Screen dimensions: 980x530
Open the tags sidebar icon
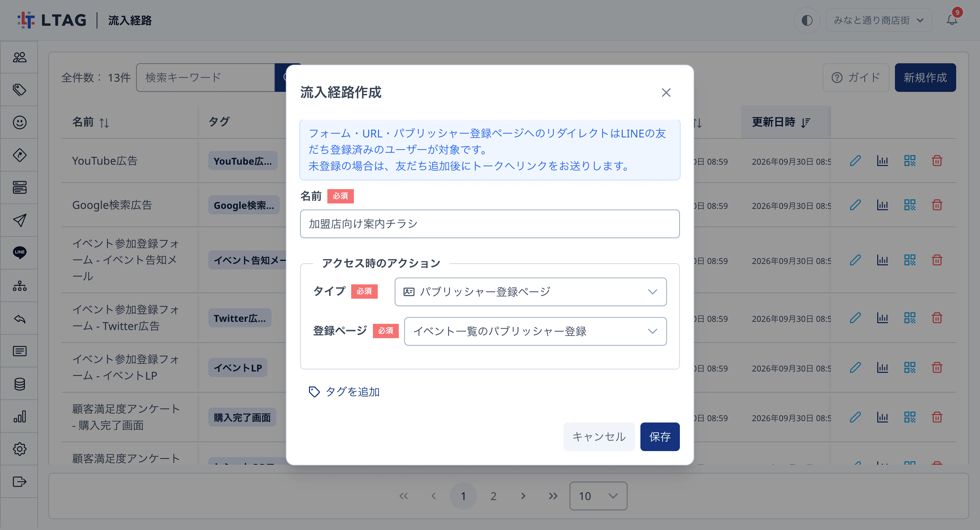click(x=19, y=90)
